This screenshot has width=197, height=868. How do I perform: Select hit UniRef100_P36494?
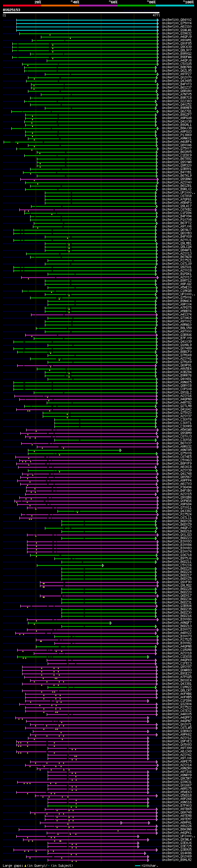177,487
